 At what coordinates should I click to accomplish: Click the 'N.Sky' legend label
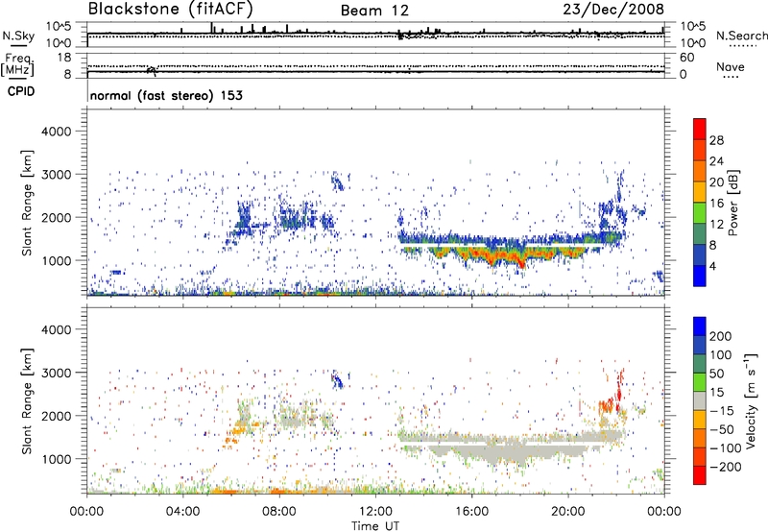click(18, 36)
